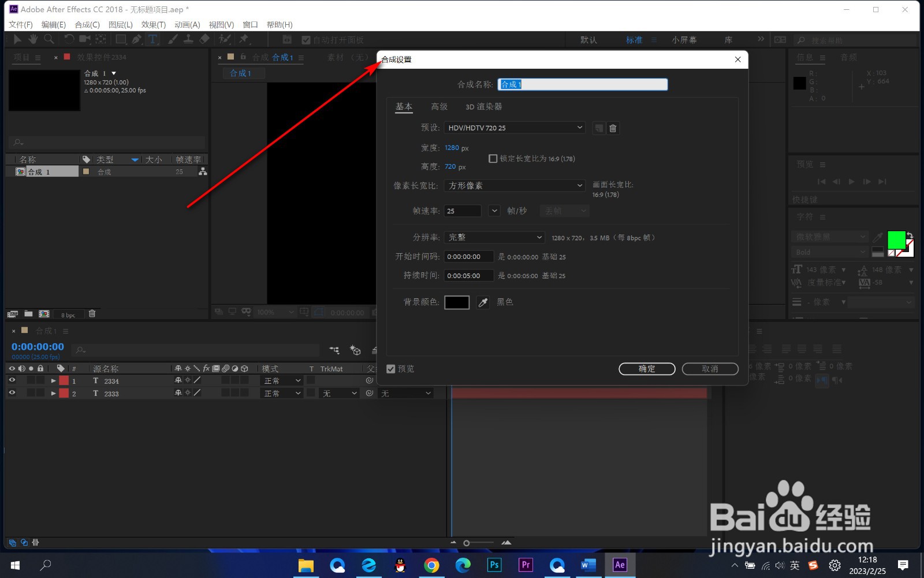This screenshot has width=924, height=578.
Task: Click the Interpret Footage icon in Project panel
Action: click(x=13, y=314)
